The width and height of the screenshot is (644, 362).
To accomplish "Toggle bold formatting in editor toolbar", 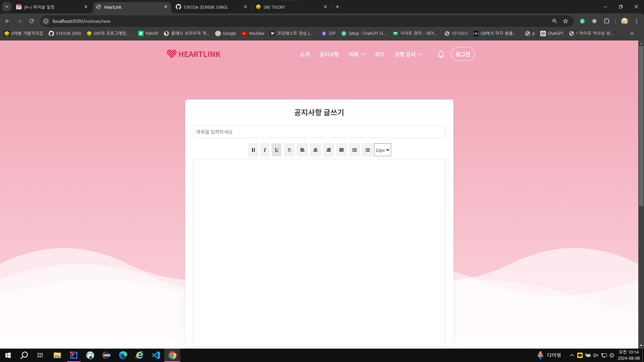I will (x=253, y=150).
